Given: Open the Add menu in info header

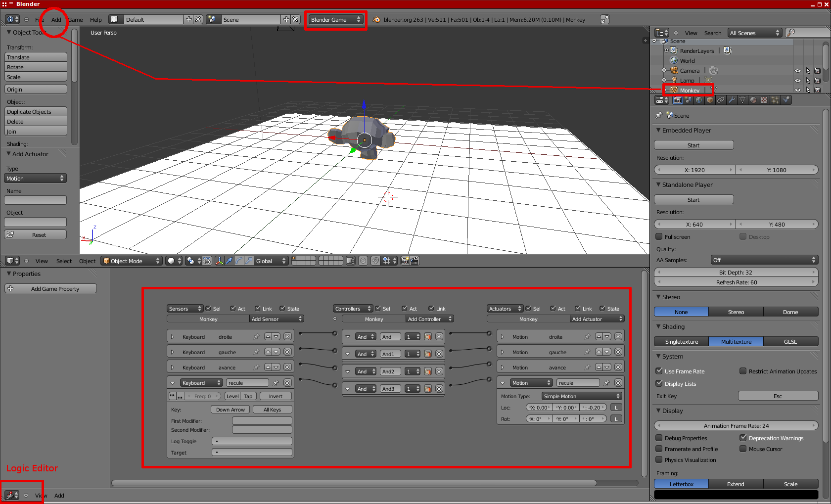Looking at the screenshot, I should point(56,20).
